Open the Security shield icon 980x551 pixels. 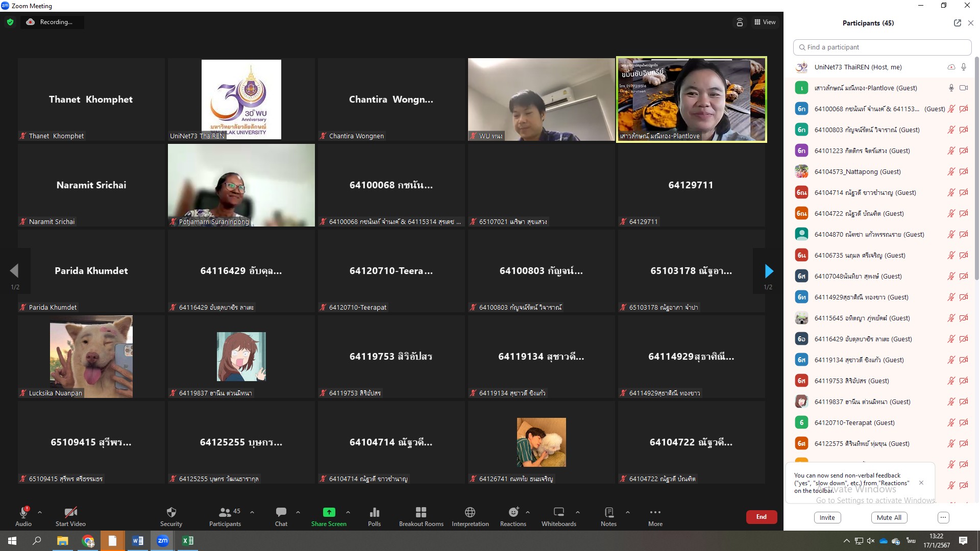tap(171, 512)
